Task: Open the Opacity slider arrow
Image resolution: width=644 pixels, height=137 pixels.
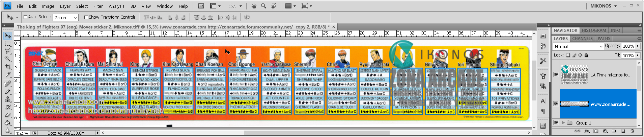Action: point(638,46)
